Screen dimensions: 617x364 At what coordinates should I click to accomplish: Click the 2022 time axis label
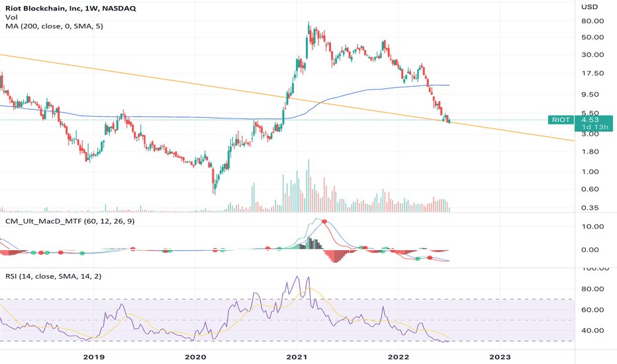[x=399, y=357]
